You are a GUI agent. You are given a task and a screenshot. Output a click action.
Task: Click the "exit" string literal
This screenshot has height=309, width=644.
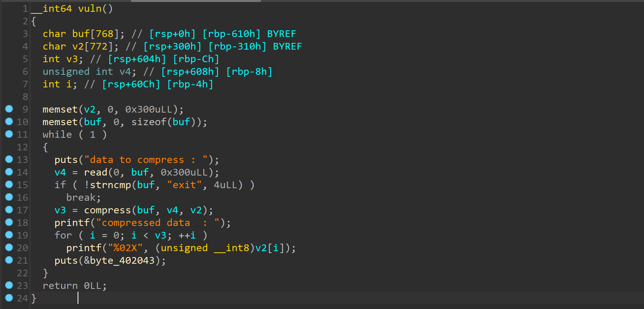click(184, 185)
